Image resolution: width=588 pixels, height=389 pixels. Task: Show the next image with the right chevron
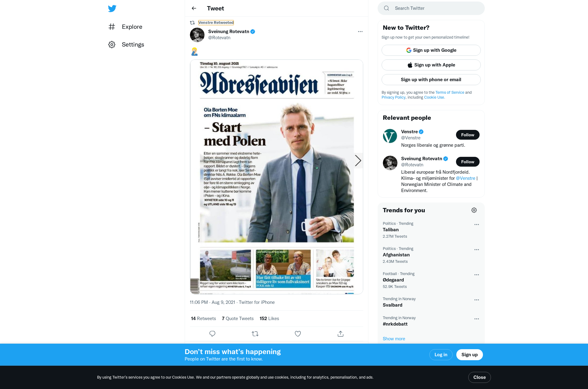[358, 161]
